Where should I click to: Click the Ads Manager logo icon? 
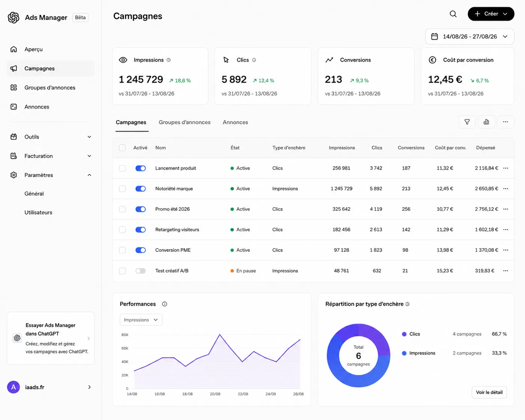coord(13,18)
